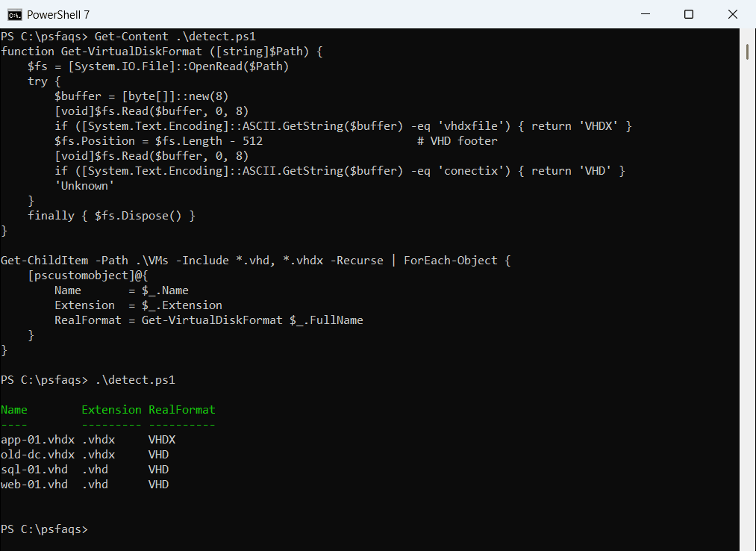756x551 pixels.
Task: Click the '[System.IO.File]::OpenRead($Path)' text
Action: (178, 66)
